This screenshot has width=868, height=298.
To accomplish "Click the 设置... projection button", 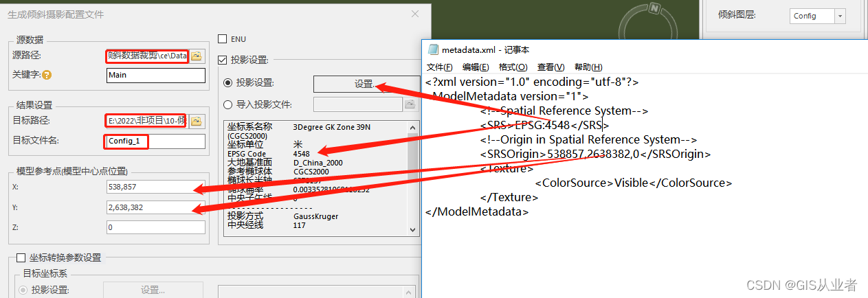I will click(365, 84).
